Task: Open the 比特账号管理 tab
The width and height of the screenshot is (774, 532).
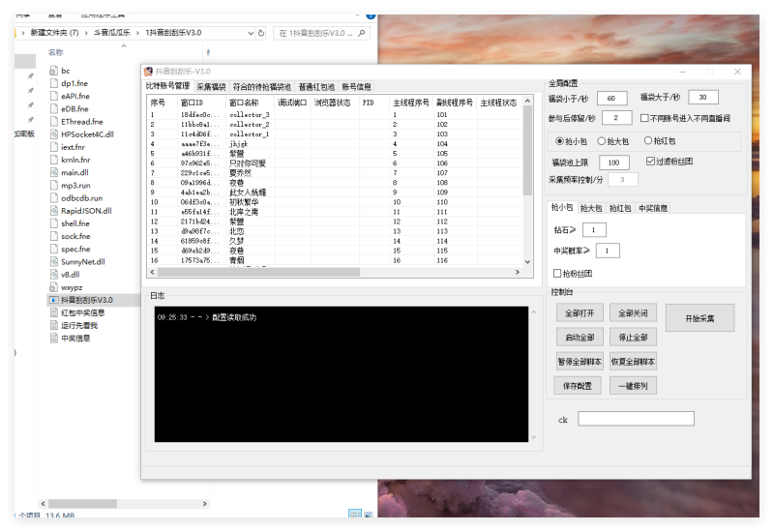Action: [x=167, y=86]
